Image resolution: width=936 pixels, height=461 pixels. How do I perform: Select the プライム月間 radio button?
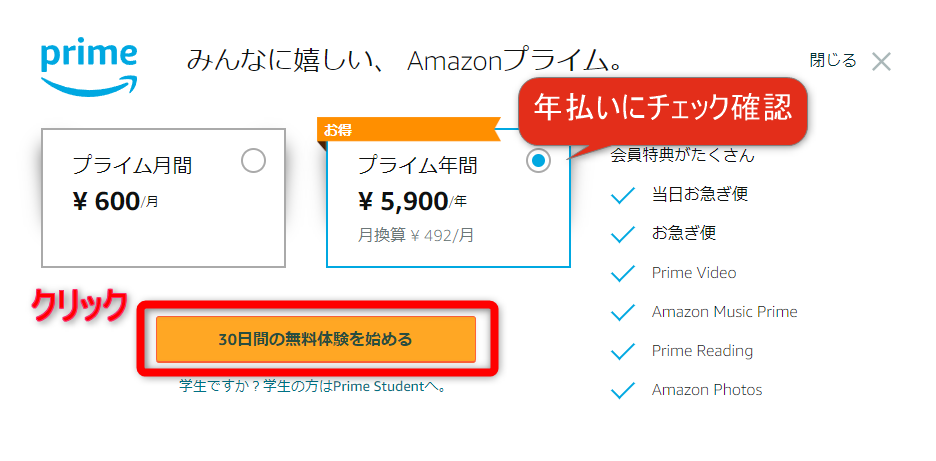click(x=254, y=161)
